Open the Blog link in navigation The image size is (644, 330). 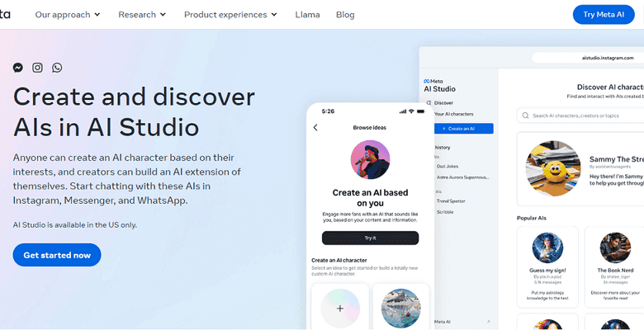pos(345,15)
